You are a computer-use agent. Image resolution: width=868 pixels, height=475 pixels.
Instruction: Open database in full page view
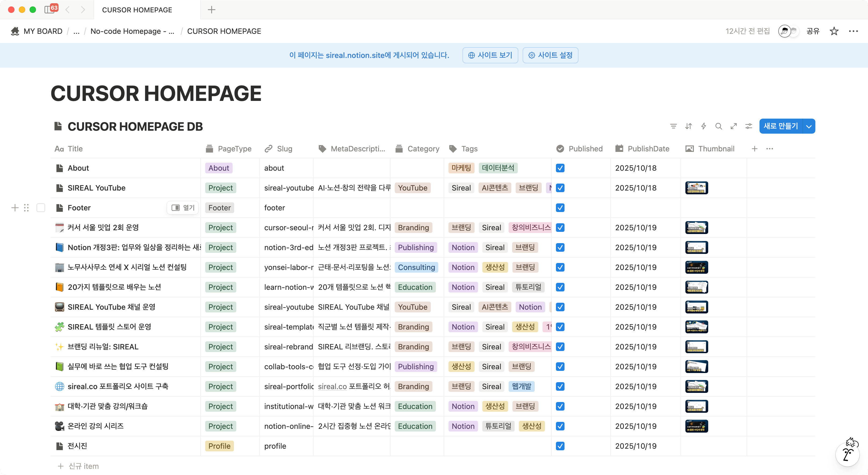(733, 126)
